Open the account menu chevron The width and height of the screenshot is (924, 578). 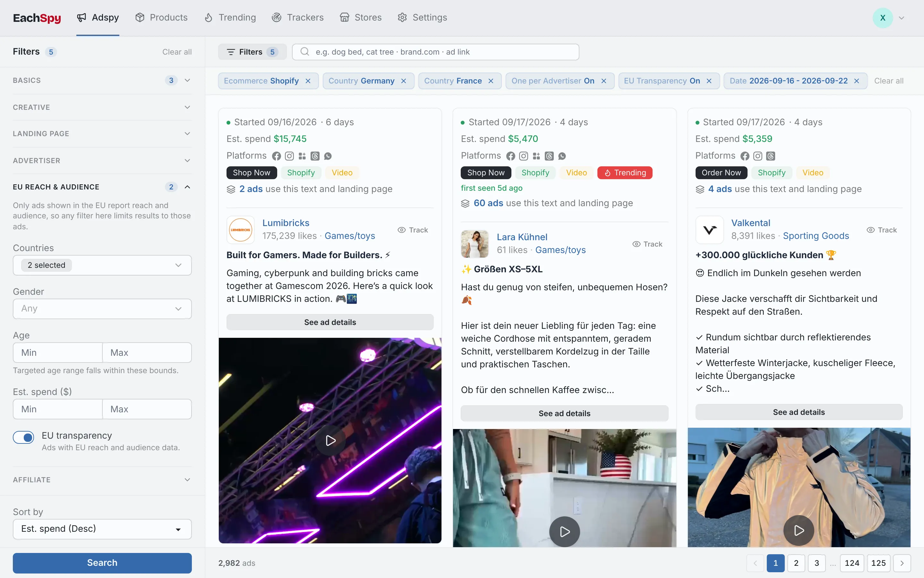click(902, 18)
